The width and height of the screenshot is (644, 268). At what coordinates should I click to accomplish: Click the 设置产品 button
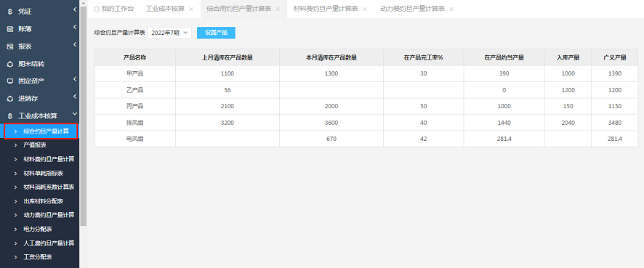coord(216,33)
